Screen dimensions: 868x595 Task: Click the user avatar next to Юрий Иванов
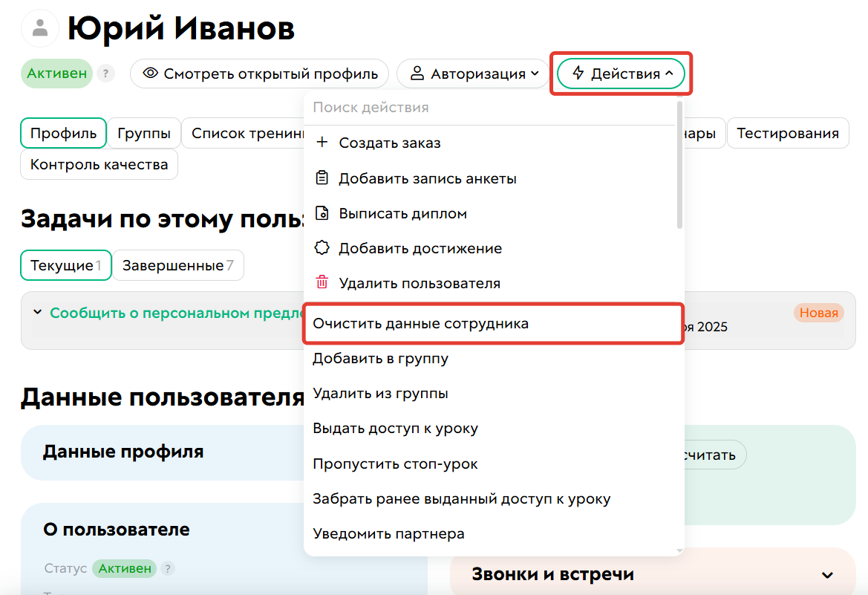[x=39, y=27]
